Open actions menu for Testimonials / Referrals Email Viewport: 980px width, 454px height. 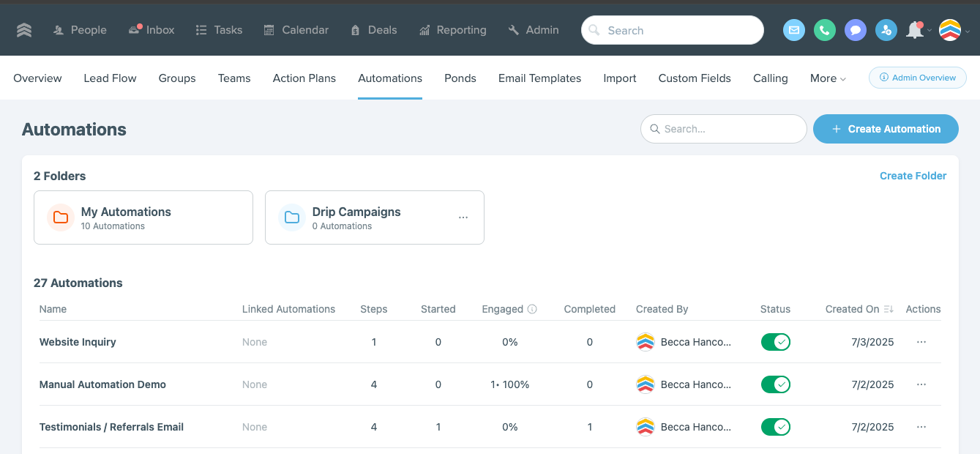tap(921, 427)
